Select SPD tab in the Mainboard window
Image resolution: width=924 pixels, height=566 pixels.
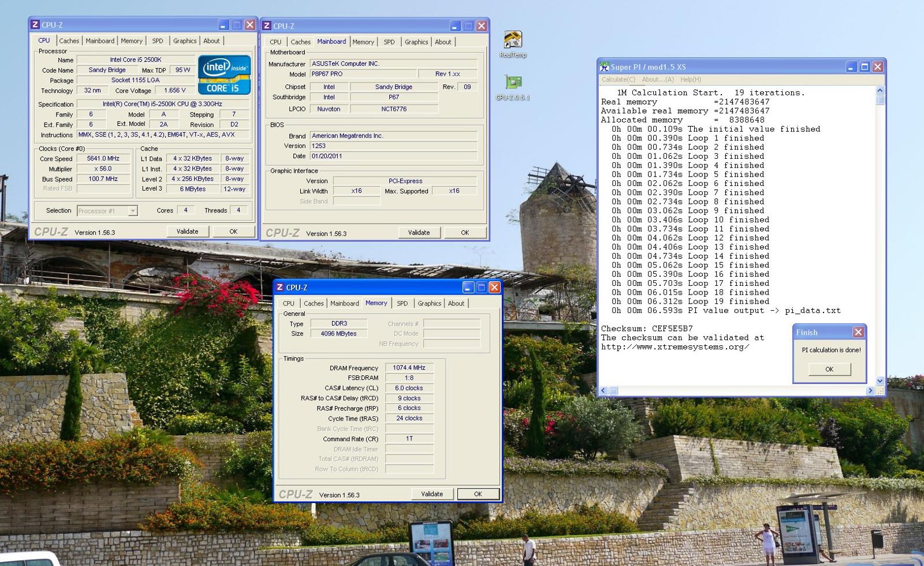(x=389, y=42)
